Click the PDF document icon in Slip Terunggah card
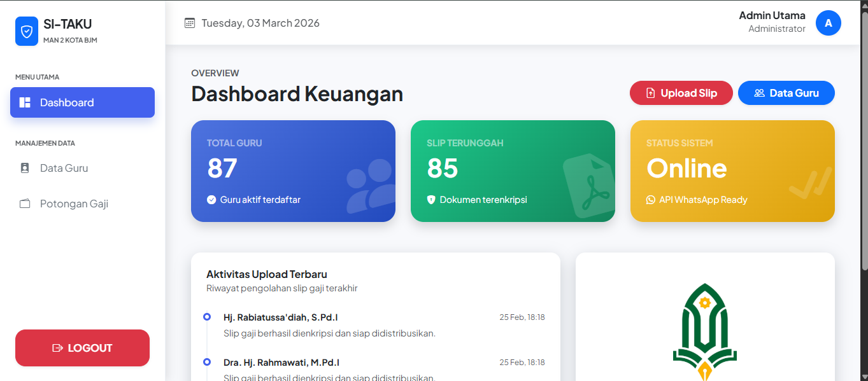This screenshot has height=381, width=868. (590, 186)
